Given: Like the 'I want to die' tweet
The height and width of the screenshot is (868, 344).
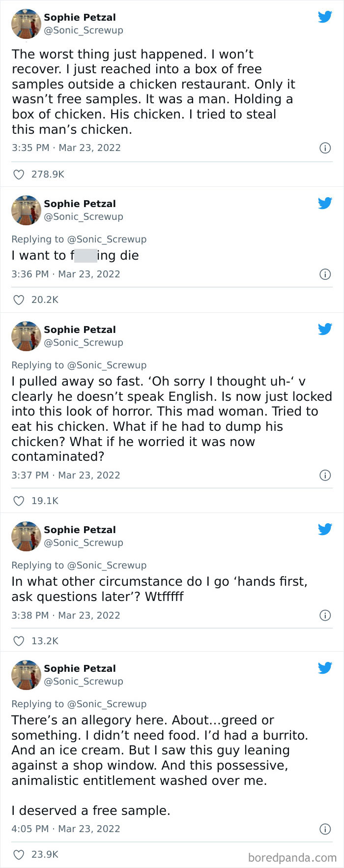Looking at the screenshot, I should (x=19, y=299).
